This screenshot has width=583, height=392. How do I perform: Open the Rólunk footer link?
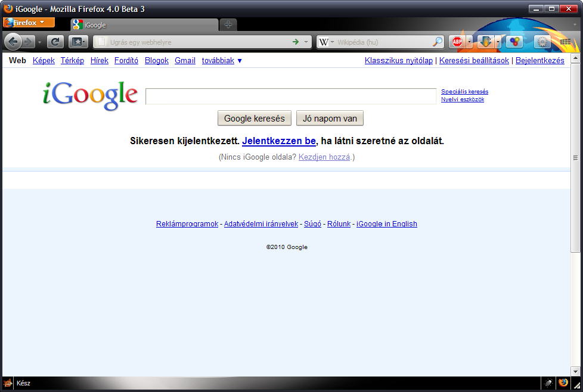point(339,223)
